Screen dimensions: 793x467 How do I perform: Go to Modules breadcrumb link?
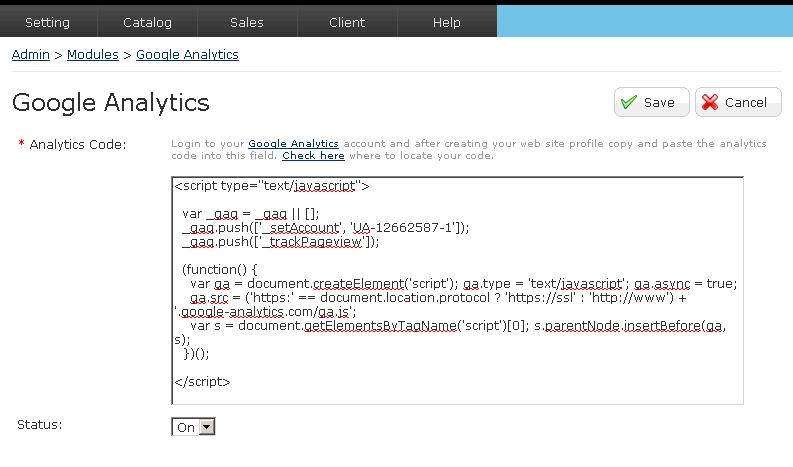coord(93,55)
